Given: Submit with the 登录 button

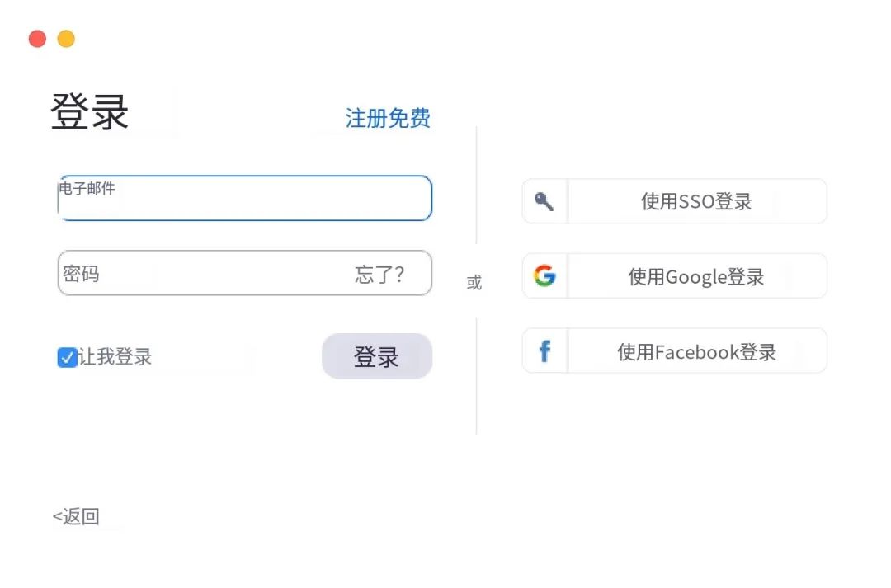Looking at the screenshot, I should [377, 356].
